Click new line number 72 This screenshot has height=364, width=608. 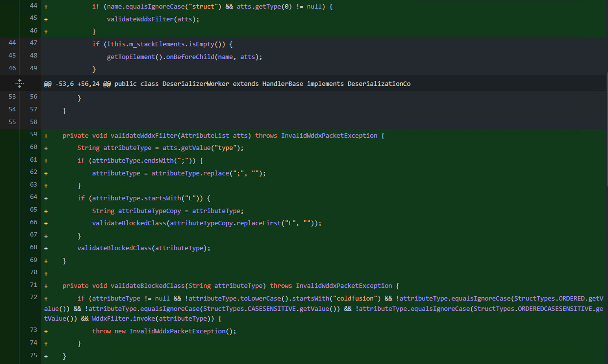[x=33, y=297]
